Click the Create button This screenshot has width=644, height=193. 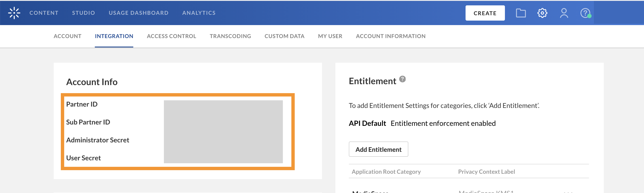pos(485,13)
